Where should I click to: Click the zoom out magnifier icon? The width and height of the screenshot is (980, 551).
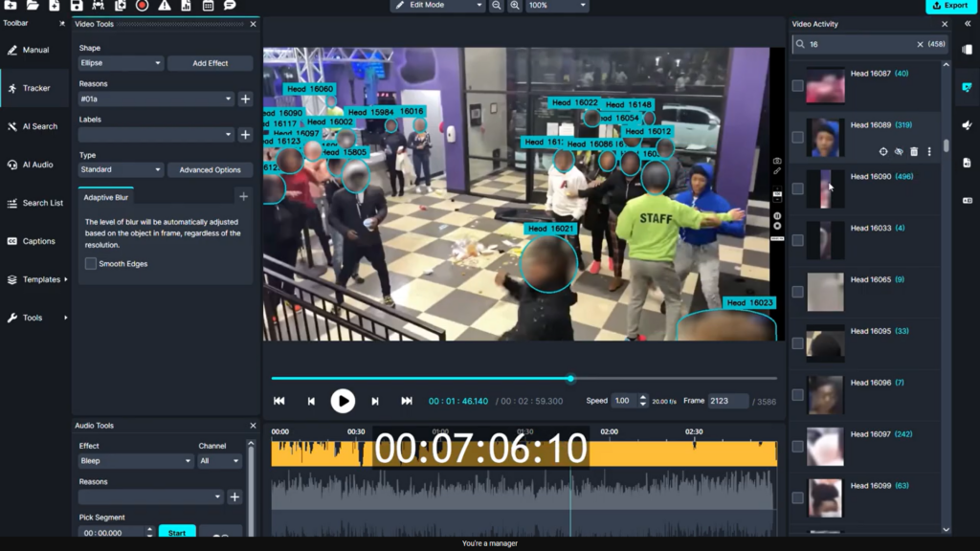(x=497, y=5)
